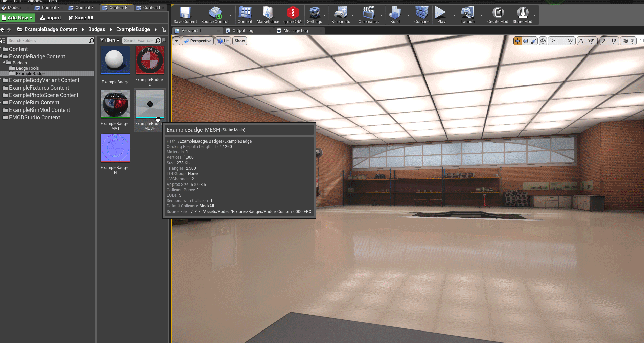Click the Add New button
The width and height of the screenshot is (644, 343).
(17, 18)
